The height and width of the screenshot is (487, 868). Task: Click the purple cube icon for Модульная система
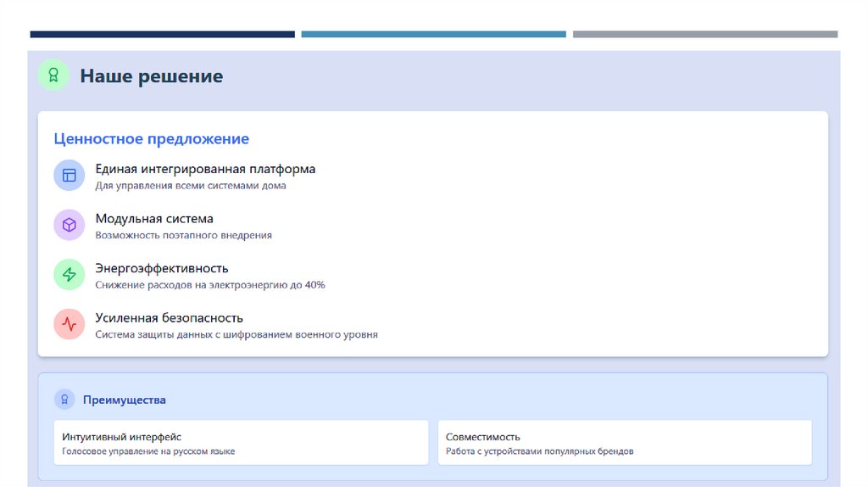click(x=70, y=225)
